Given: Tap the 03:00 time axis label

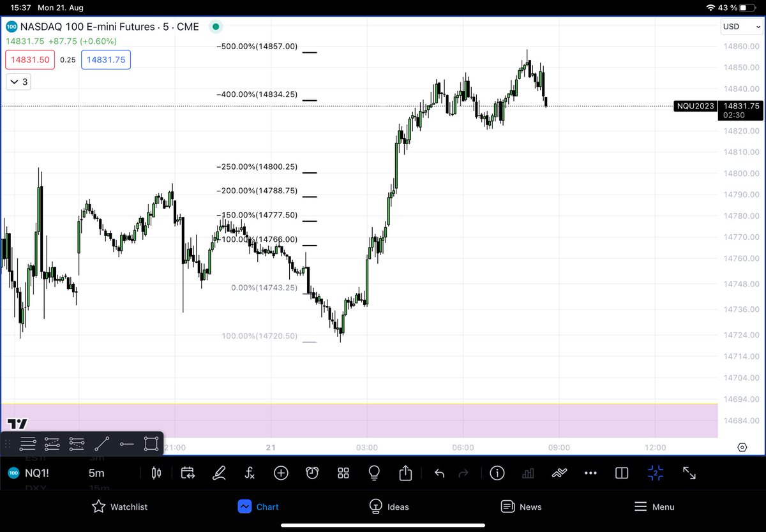Looking at the screenshot, I should pyautogui.click(x=367, y=448).
